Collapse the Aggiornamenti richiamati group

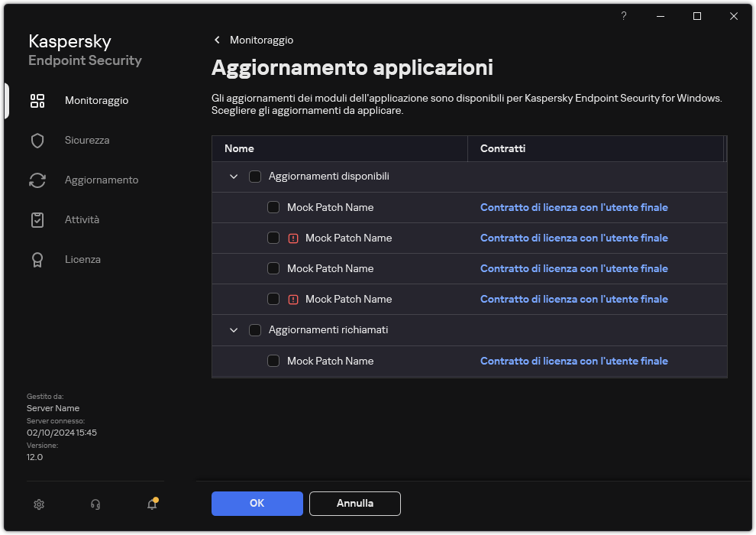[234, 329]
